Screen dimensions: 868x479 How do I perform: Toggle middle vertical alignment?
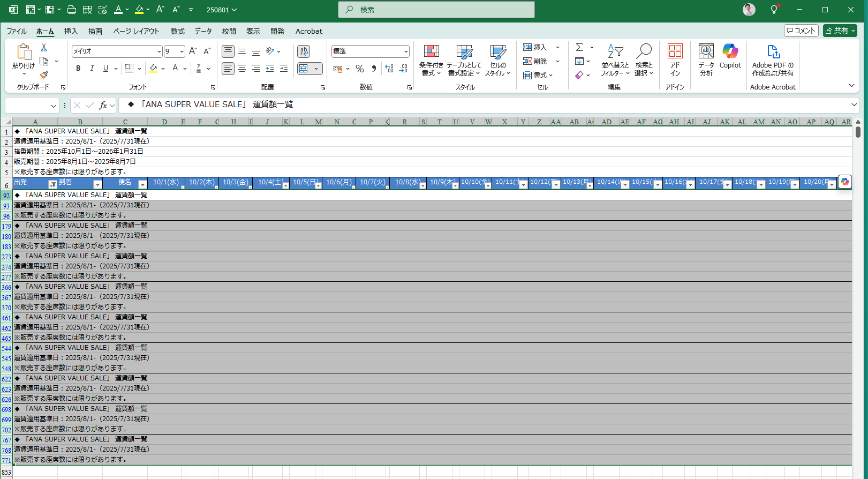(242, 51)
